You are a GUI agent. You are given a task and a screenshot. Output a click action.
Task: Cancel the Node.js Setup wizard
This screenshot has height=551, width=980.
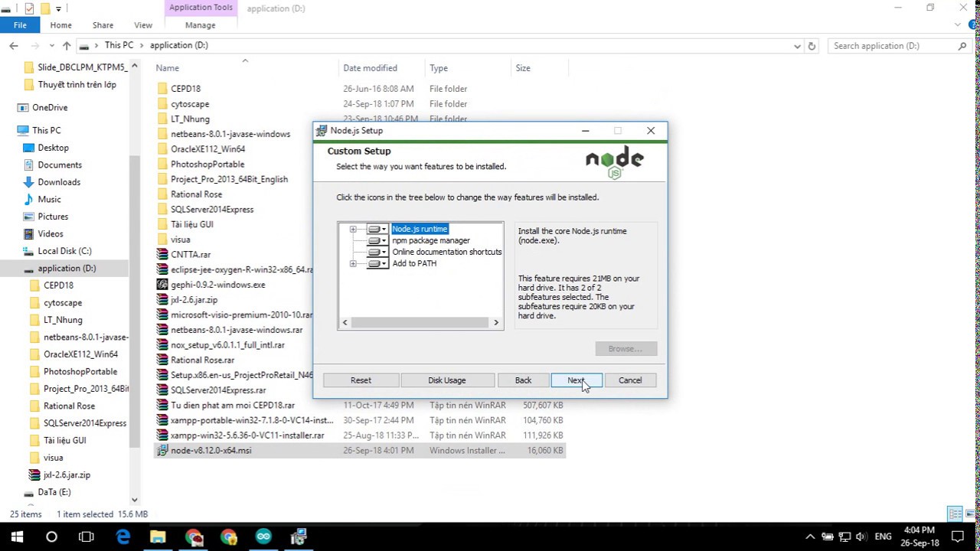[x=630, y=380]
